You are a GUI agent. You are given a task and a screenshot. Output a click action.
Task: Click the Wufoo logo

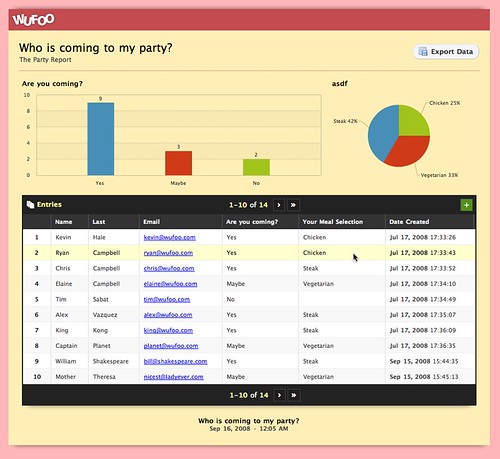point(33,19)
